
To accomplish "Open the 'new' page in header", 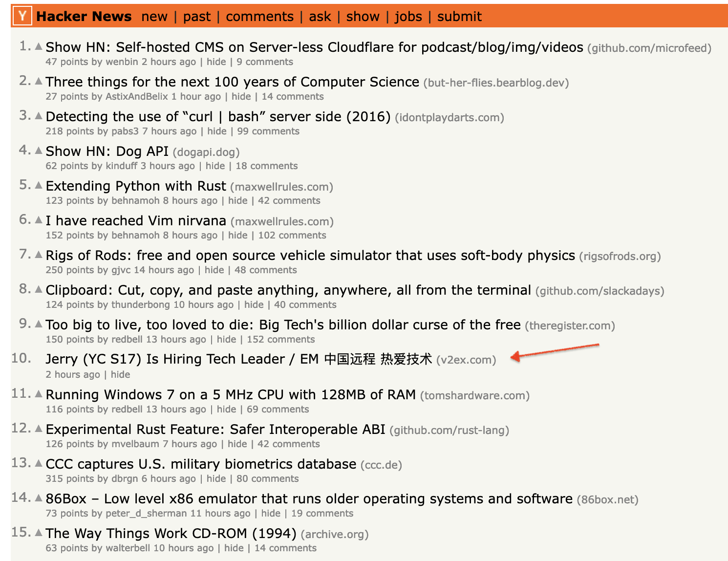I will [x=154, y=17].
